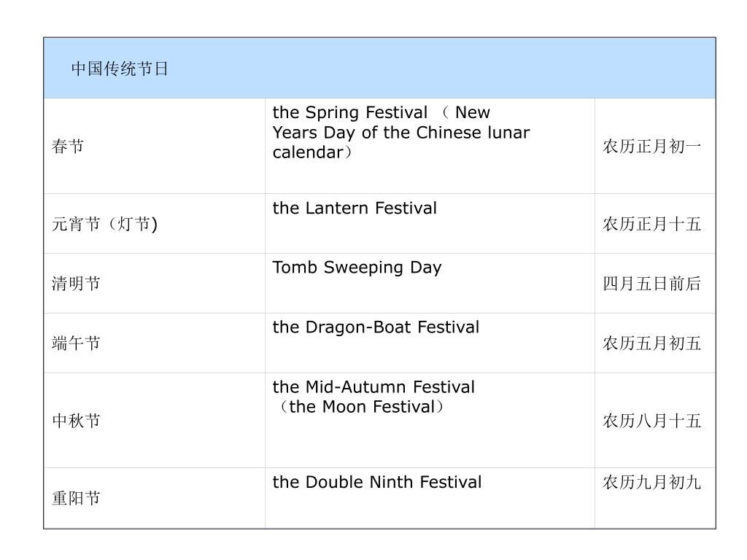747x560 pixels.
Task: Select the 中秋节 cell
Action: (x=155, y=421)
